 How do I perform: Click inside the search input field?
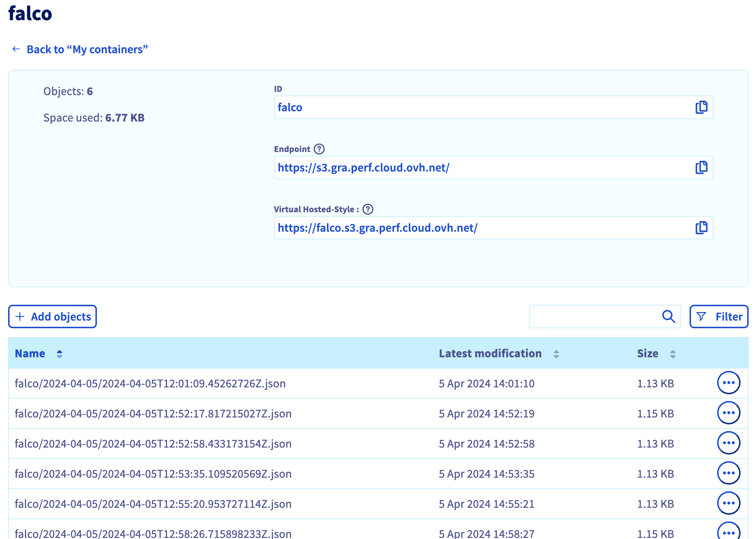[x=595, y=316]
